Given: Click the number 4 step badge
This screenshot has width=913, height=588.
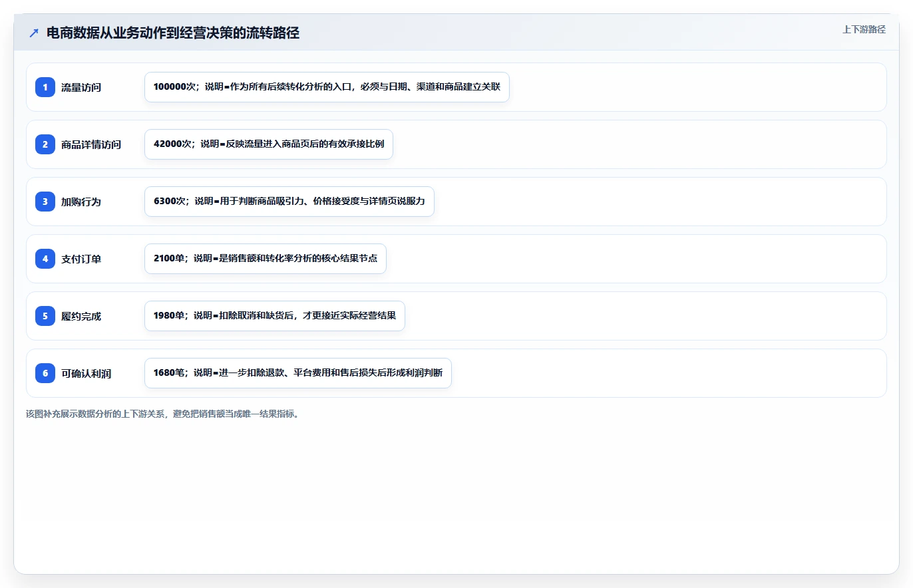Looking at the screenshot, I should click(45, 259).
